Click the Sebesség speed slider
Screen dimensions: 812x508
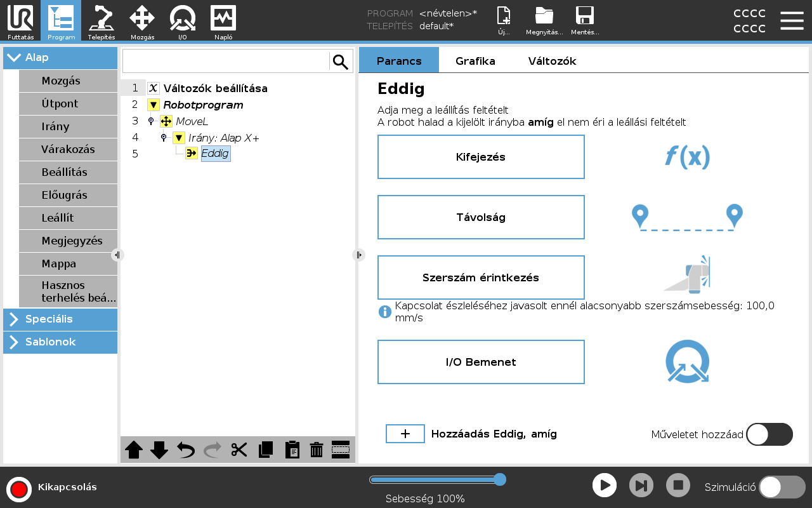coord(438,479)
